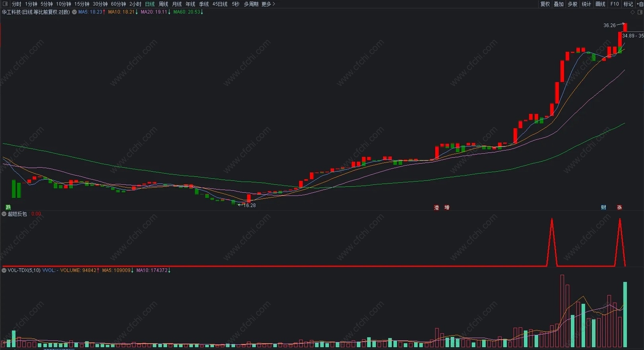
Task: Open main chart indicator settings circle icon
Action: [74, 12]
